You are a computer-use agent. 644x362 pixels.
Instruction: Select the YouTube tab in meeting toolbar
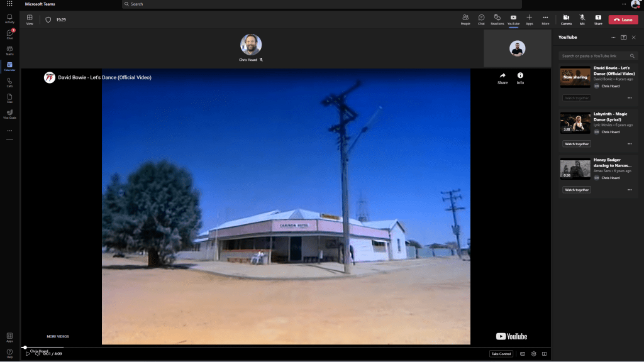click(x=513, y=19)
